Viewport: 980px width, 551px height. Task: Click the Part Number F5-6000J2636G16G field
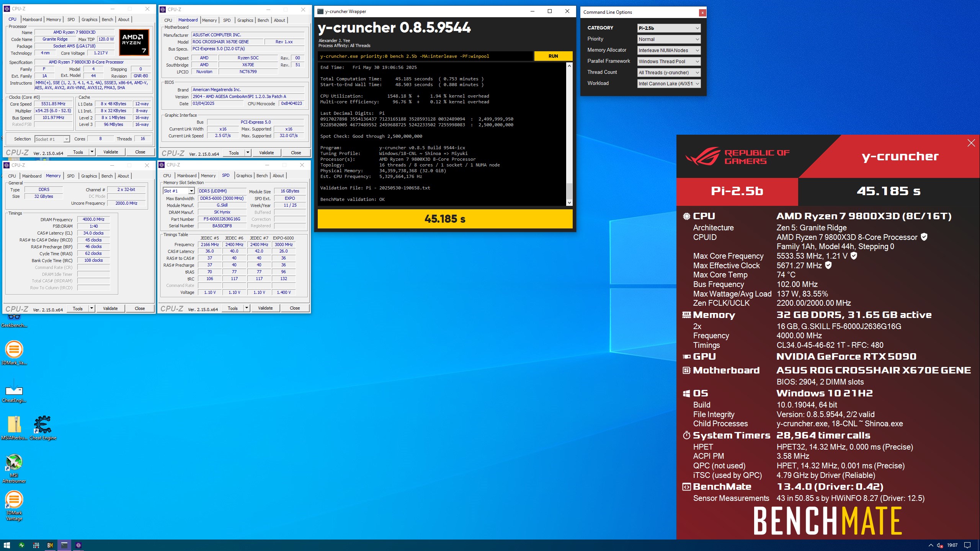point(222,219)
